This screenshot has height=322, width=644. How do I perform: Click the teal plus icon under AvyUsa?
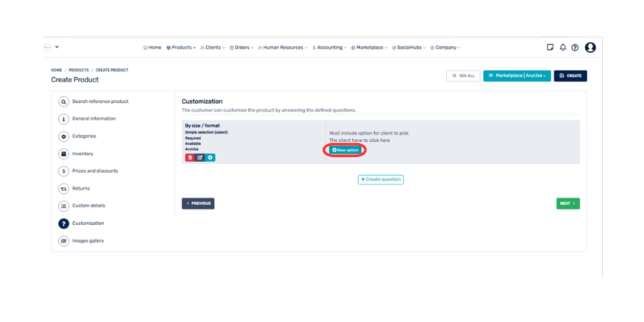(210, 158)
